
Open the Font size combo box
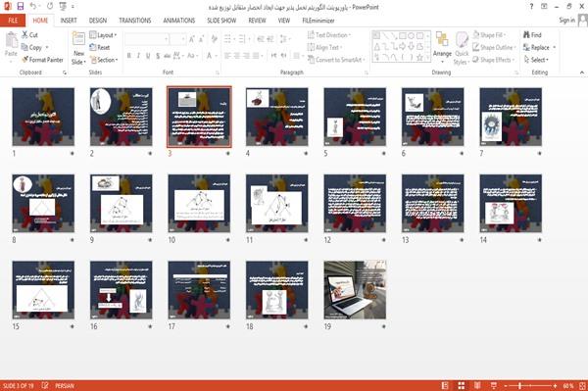pyautogui.click(x=177, y=39)
